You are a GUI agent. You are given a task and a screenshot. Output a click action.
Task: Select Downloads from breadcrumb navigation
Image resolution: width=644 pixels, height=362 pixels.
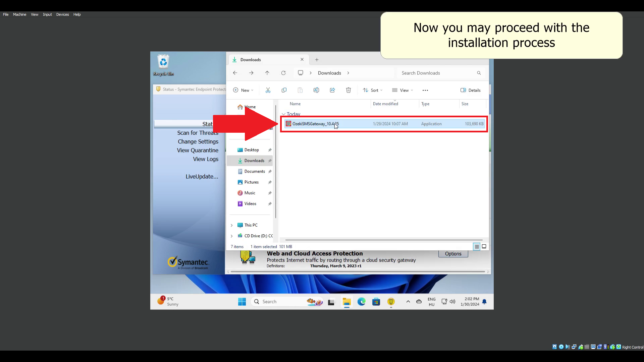point(329,73)
